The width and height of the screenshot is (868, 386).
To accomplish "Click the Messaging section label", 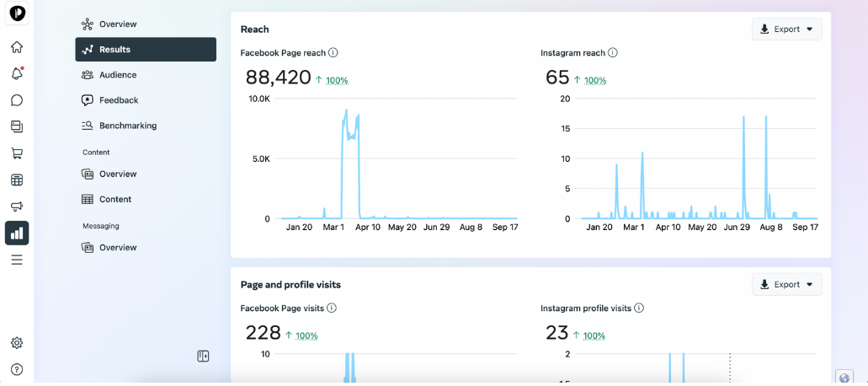I will point(101,226).
